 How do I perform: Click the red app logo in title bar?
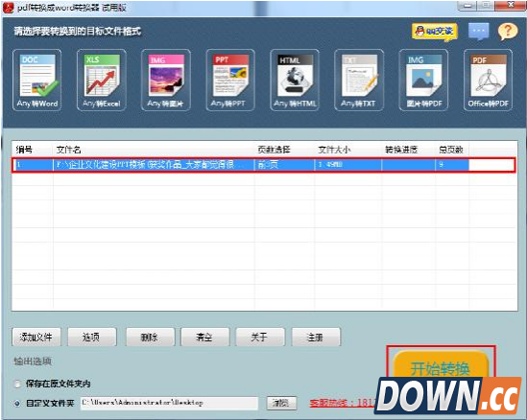(8, 8)
